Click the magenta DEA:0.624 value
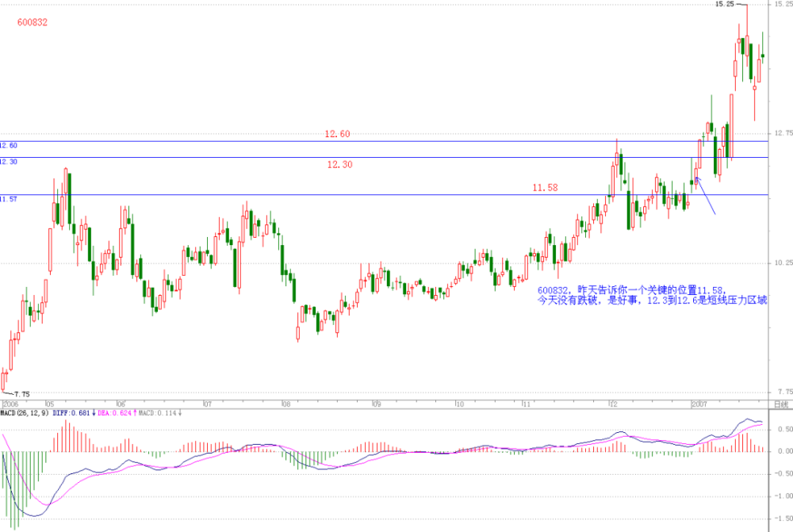793x532 pixels. pos(115,413)
